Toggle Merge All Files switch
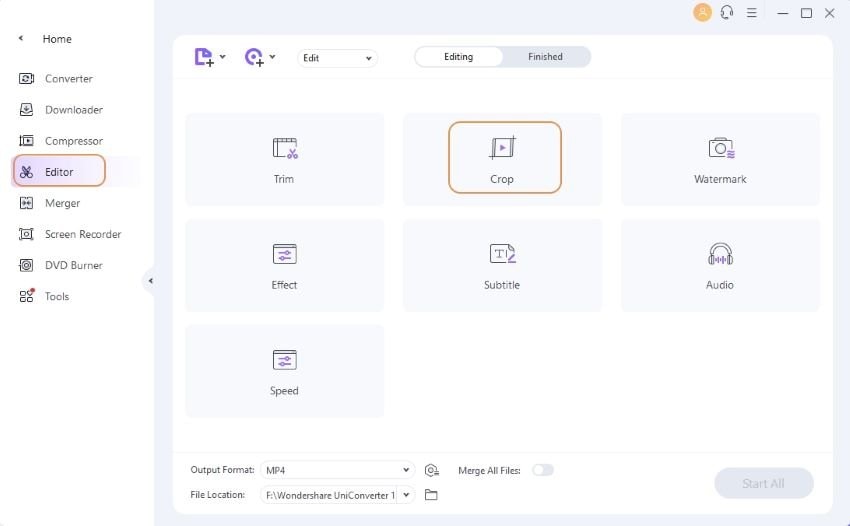The width and height of the screenshot is (850, 526). click(543, 470)
